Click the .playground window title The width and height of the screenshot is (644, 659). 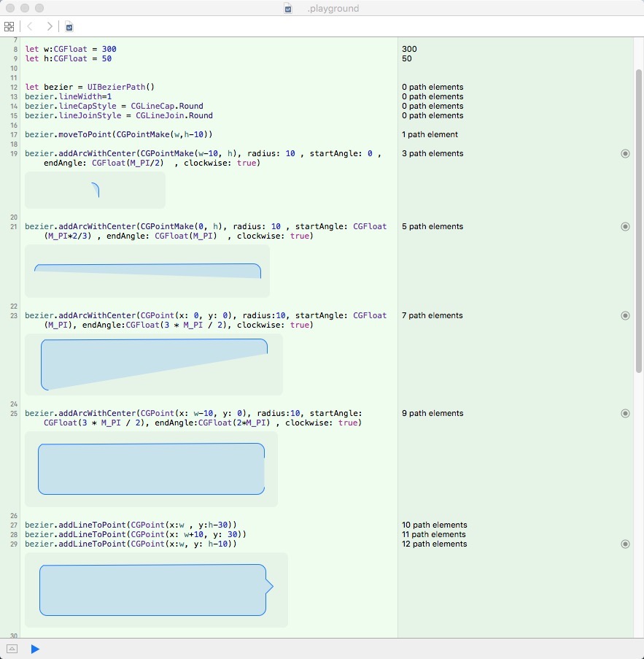click(333, 9)
